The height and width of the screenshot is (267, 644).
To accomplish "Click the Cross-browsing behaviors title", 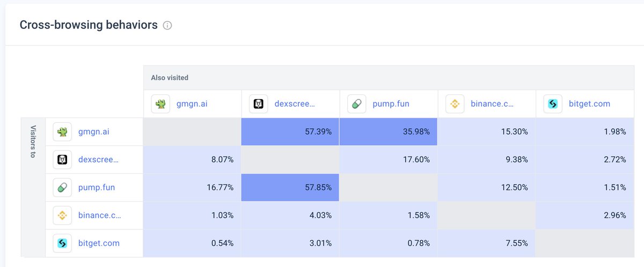I will coord(89,25).
